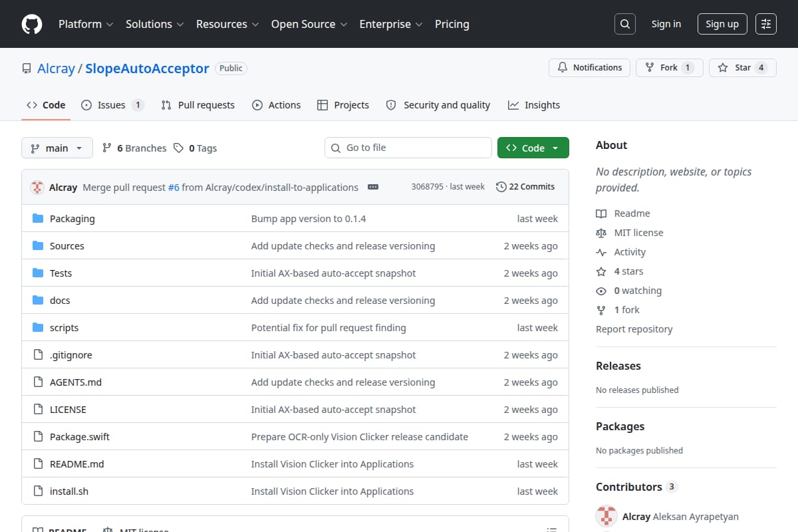Click the scripts folder icon

tap(38, 328)
